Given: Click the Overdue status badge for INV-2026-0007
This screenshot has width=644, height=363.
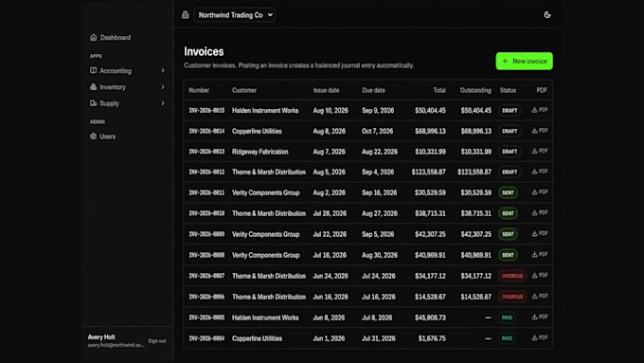Looking at the screenshot, I should click(x=512, y=276).
